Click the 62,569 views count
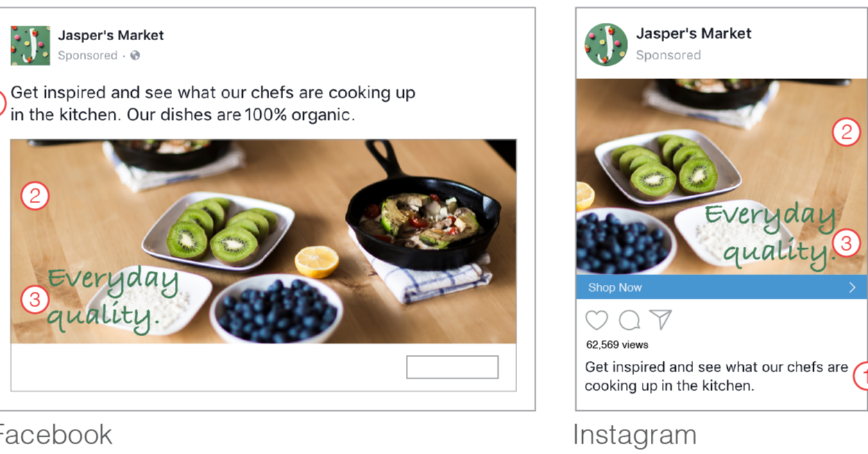The height and width of the screenshot is (454, 868). pyautogui.click(x=617, y=344)
